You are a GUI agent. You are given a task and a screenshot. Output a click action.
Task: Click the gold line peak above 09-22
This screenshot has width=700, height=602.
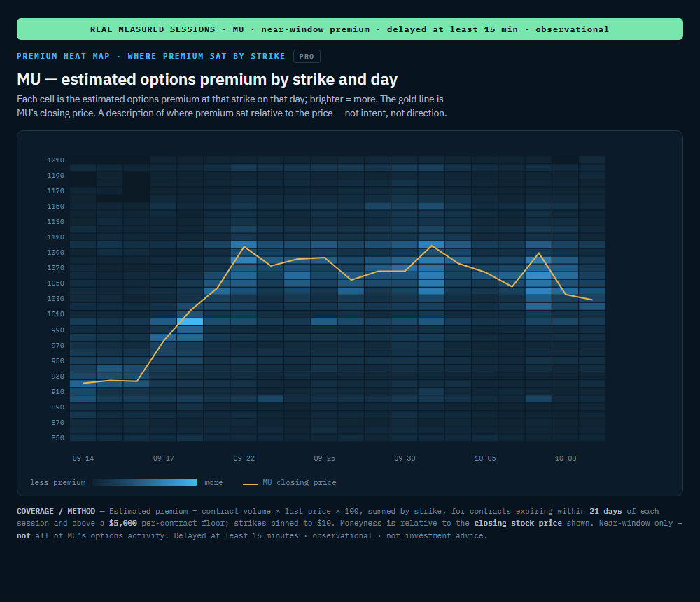click(x=244, y=246)
